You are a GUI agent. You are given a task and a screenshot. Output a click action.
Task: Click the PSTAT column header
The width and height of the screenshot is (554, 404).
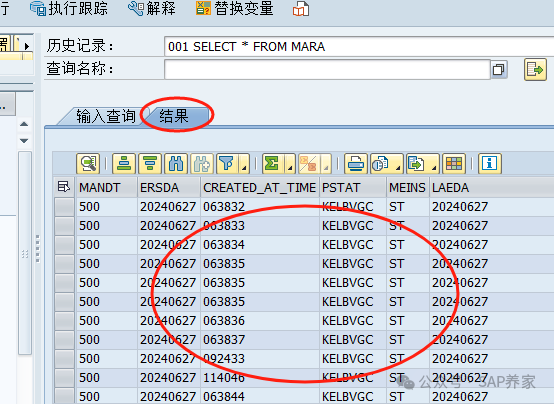tap(353, 187)
